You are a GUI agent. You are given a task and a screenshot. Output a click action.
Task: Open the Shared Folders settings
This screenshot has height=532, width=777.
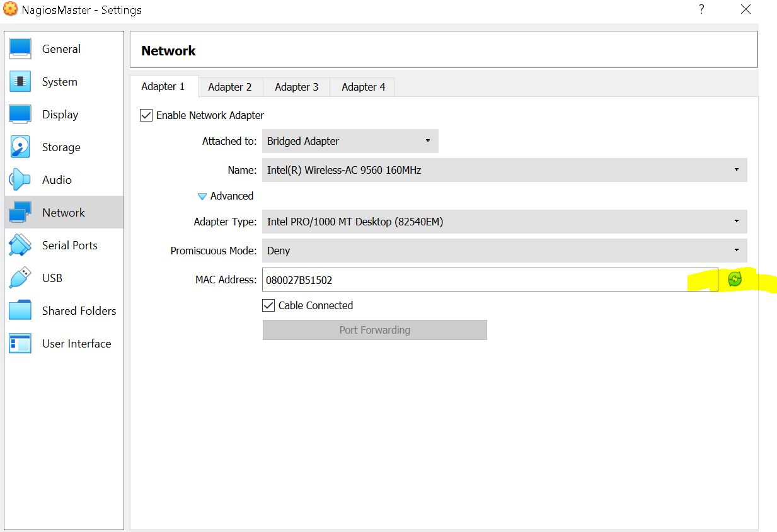[79, 310]
